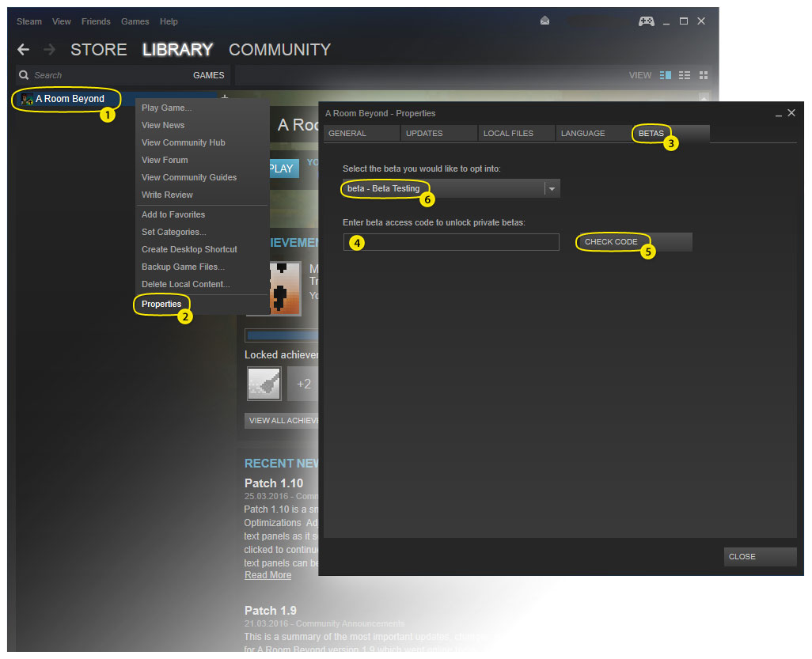Open the locked achievement broom thumbnail
The width and height of the screenshot is (812, 659).
264,384
